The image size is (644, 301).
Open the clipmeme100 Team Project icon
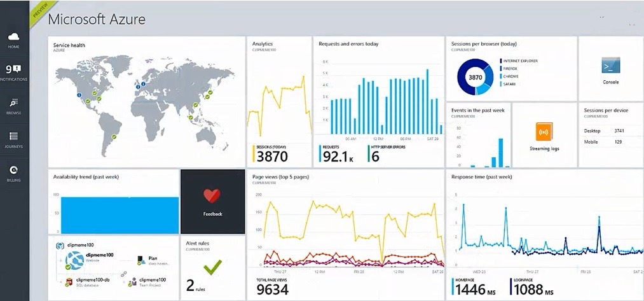click(x=132, y=282)
